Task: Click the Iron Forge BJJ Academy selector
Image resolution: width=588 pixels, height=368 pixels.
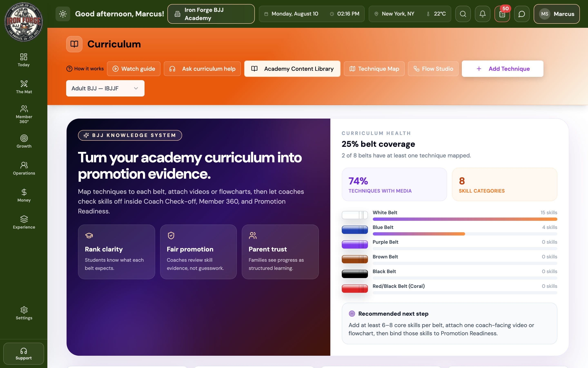Action: [x=211, y=14]
